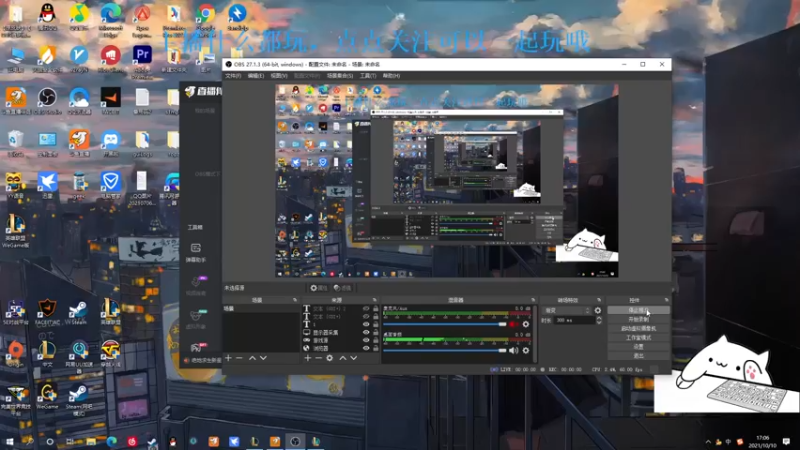
Task: Select the 场景 entry in scenes list
Action: pos(261,309)
